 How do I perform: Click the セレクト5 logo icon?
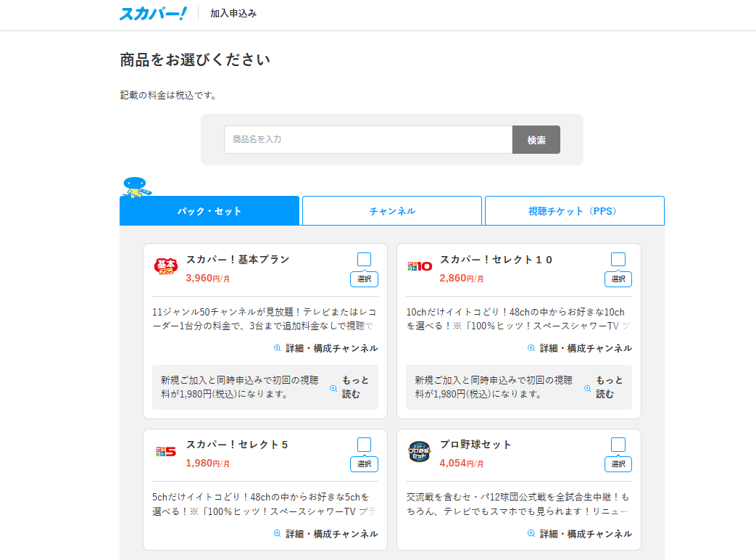[166, 451]
